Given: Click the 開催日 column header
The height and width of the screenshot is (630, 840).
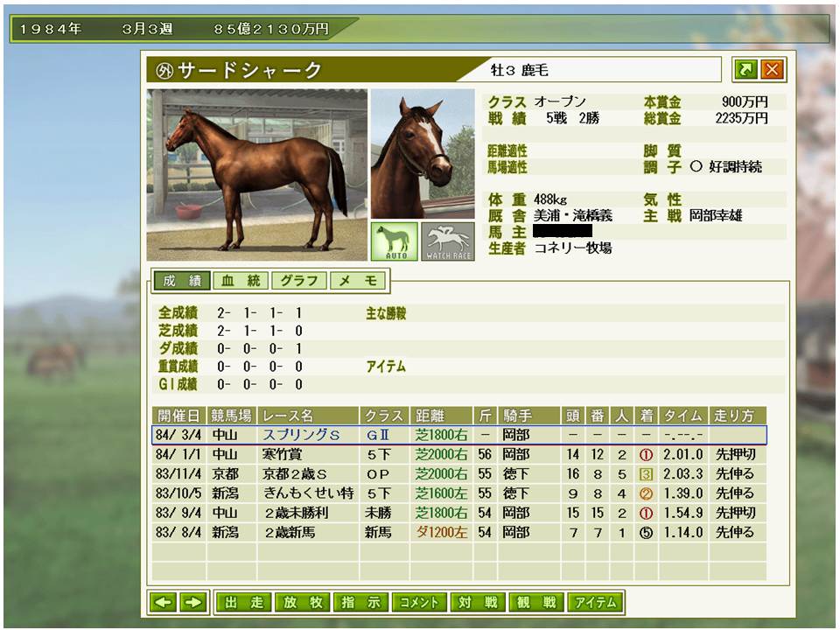Looking at the screenshot, I should pos(178,416).
